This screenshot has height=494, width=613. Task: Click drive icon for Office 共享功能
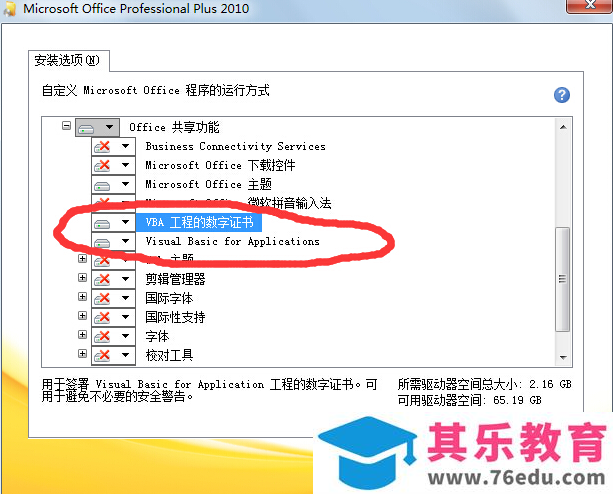click(x=86, y=128)
